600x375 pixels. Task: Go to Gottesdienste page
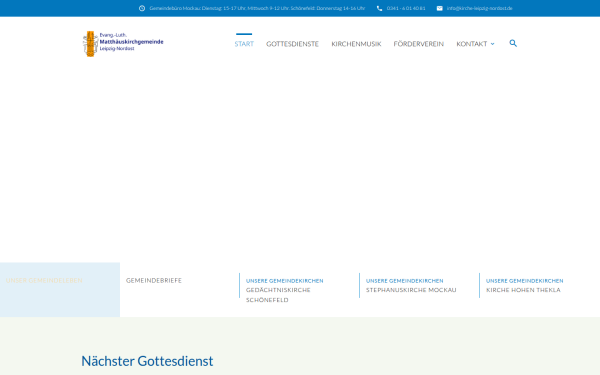pyautogui.click(x=292, y=44)
